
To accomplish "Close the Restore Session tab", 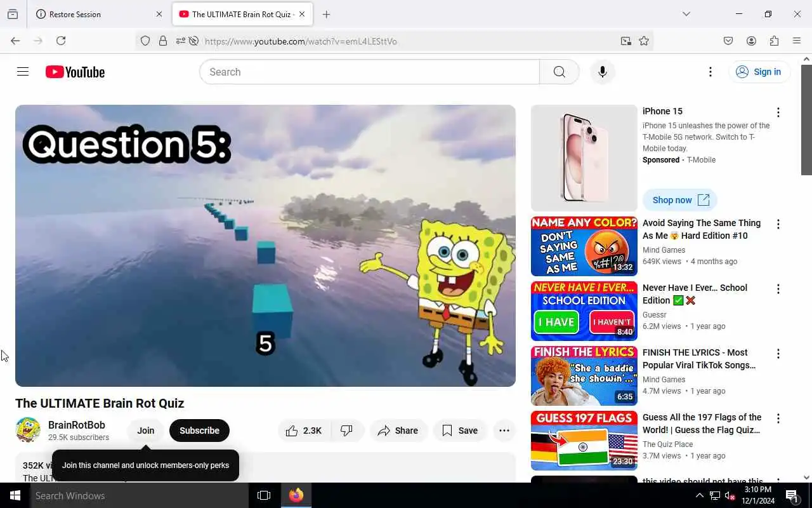I will pyautogui.click(x=159, y=14).
